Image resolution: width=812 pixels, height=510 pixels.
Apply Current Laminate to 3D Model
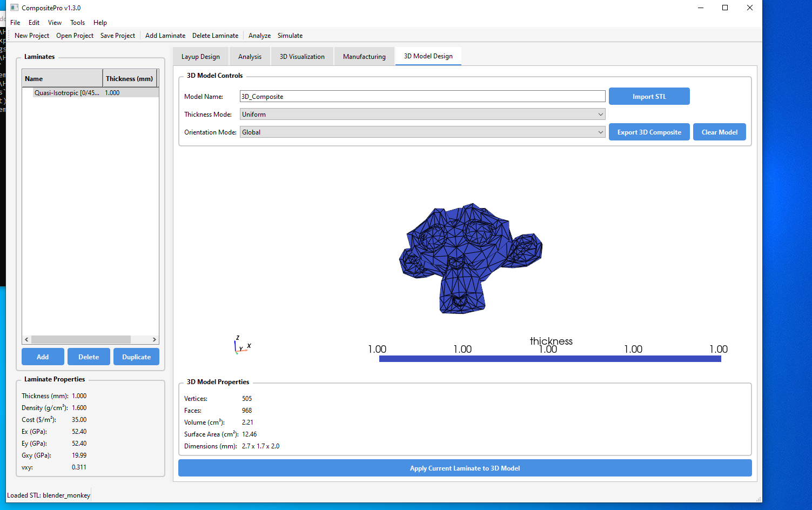pyautogui.click(x=465, y=468)
